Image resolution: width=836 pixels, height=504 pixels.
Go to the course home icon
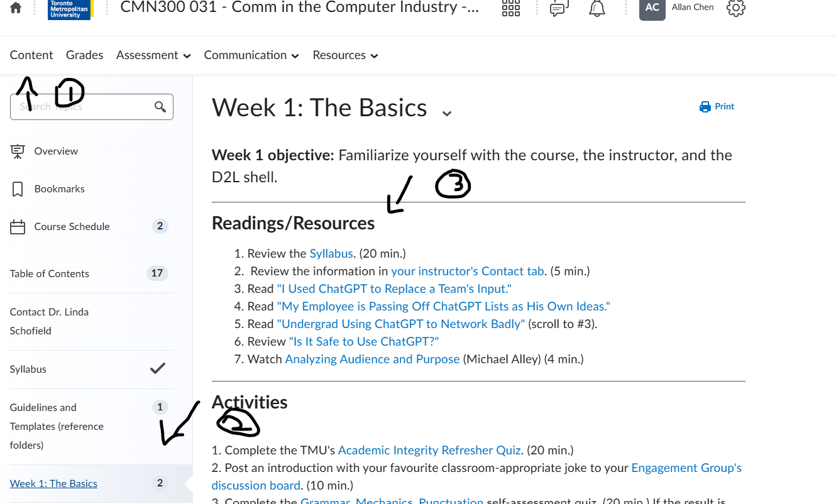coord(16,8)
